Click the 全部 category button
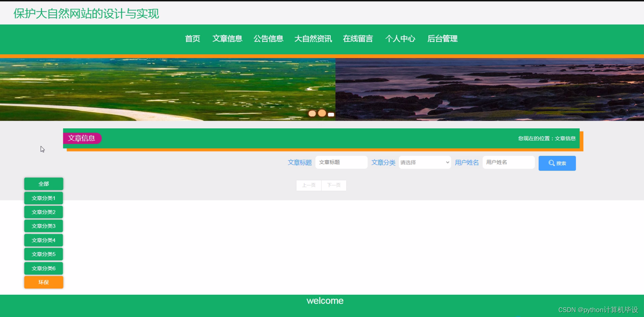Viewport: 644px width, 317px height. tap(43, 184)
